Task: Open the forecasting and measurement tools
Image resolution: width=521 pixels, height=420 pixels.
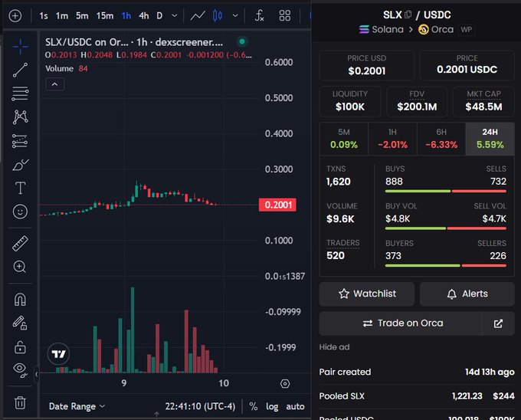Action: (x=20, y=141)
